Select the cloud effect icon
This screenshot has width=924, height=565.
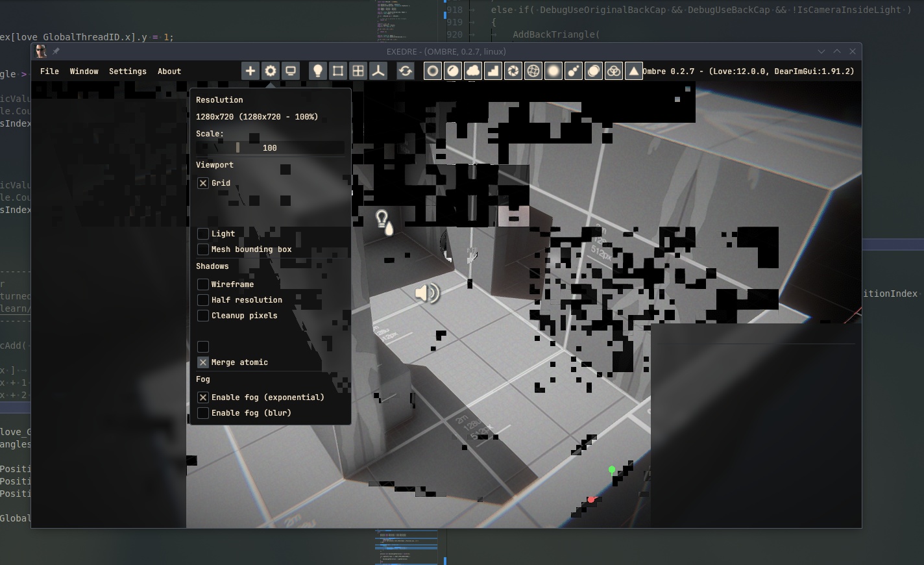473,71
